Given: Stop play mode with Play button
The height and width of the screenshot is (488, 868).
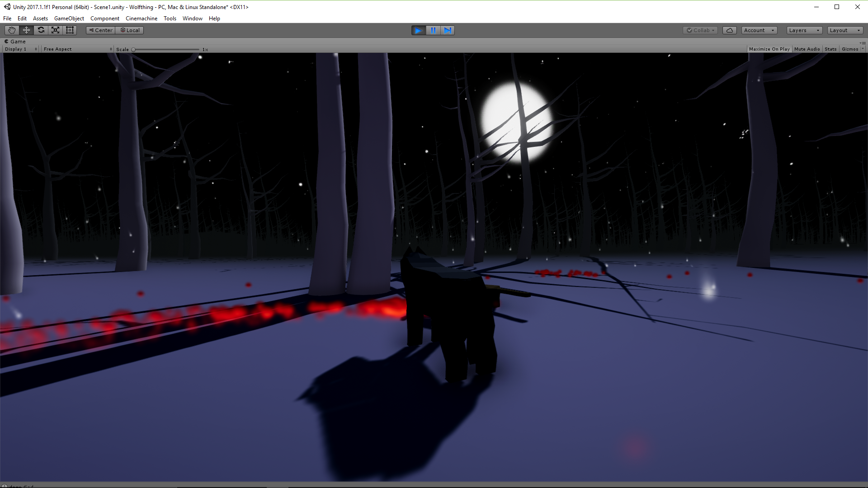Looking at the screenshot, I should (x=418, y=30).
